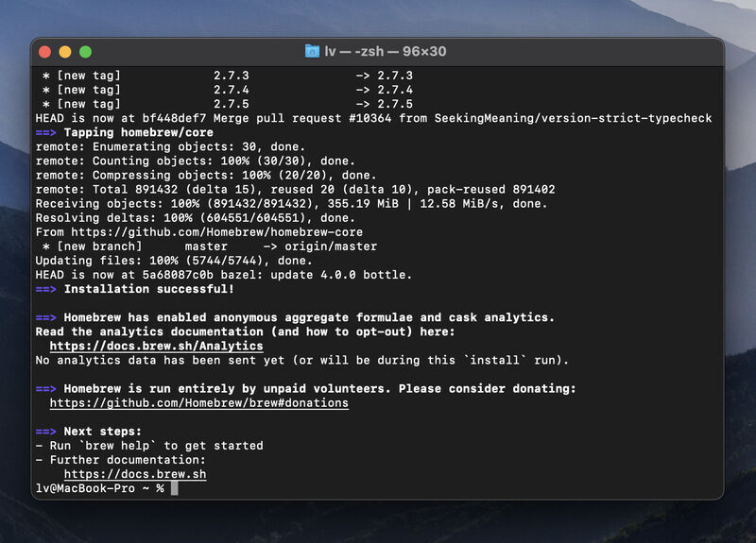This screenshot has width=756, height=543.
Task: Click 'No analytics data has been sent yet' line
Action: point(302,360)
